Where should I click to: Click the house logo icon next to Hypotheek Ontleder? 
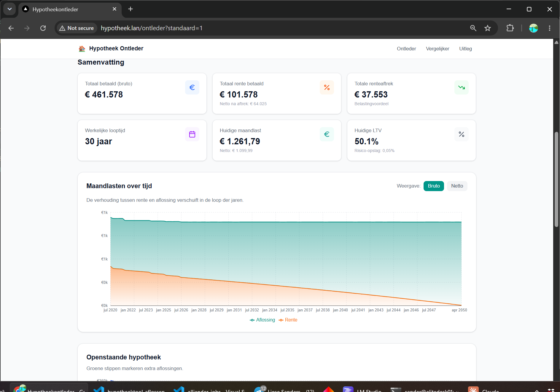coord(82,49)
